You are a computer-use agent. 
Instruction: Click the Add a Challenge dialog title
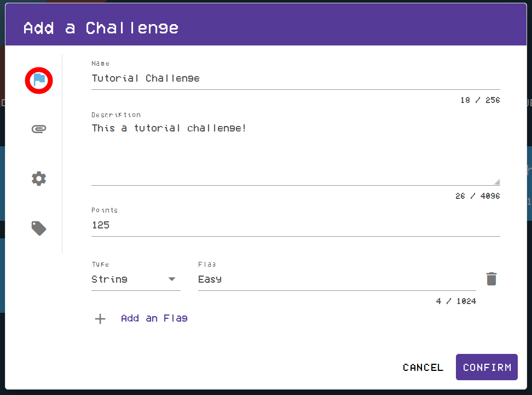coord(101,28)
